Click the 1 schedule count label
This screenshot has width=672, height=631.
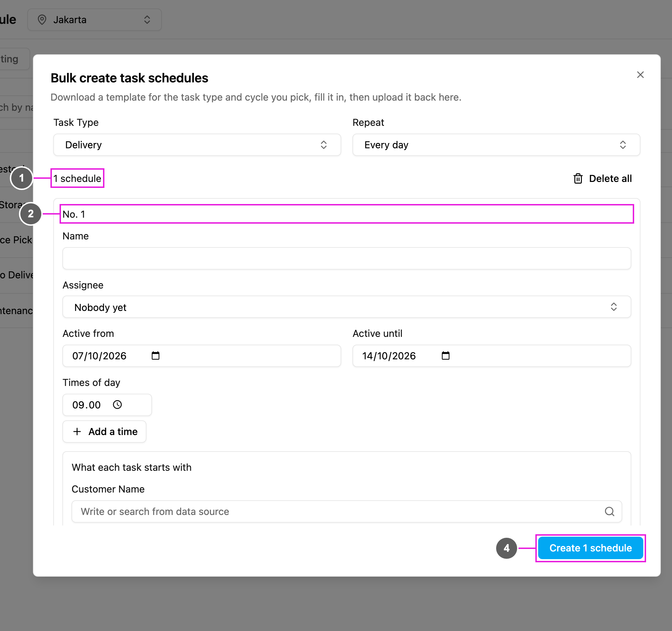77,178
